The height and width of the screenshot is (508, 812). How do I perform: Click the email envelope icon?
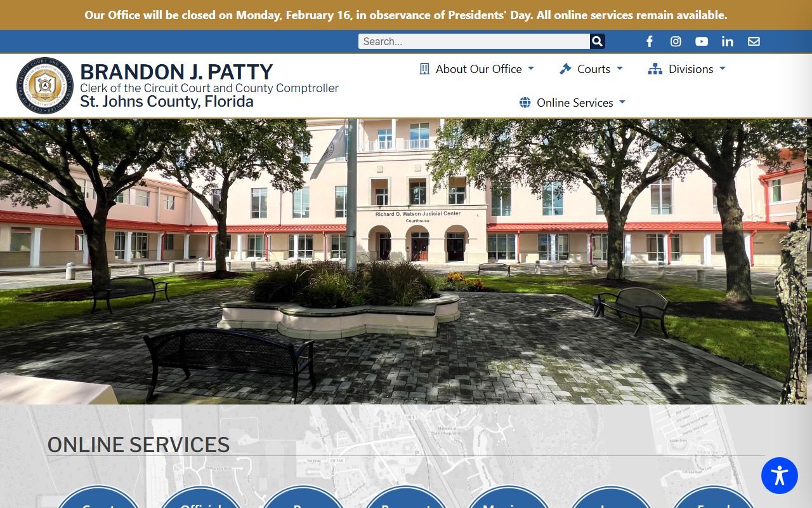pyautogui.click(x=754, y=41)
